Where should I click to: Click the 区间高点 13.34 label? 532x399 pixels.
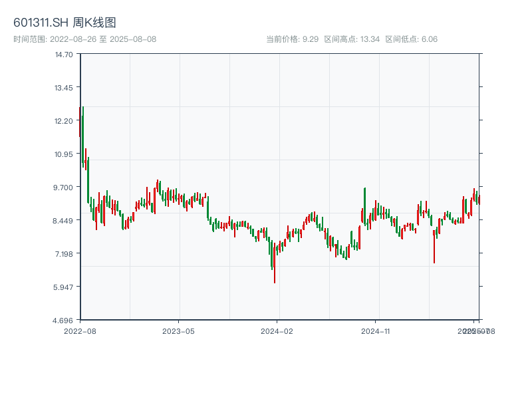pos(352,39)
